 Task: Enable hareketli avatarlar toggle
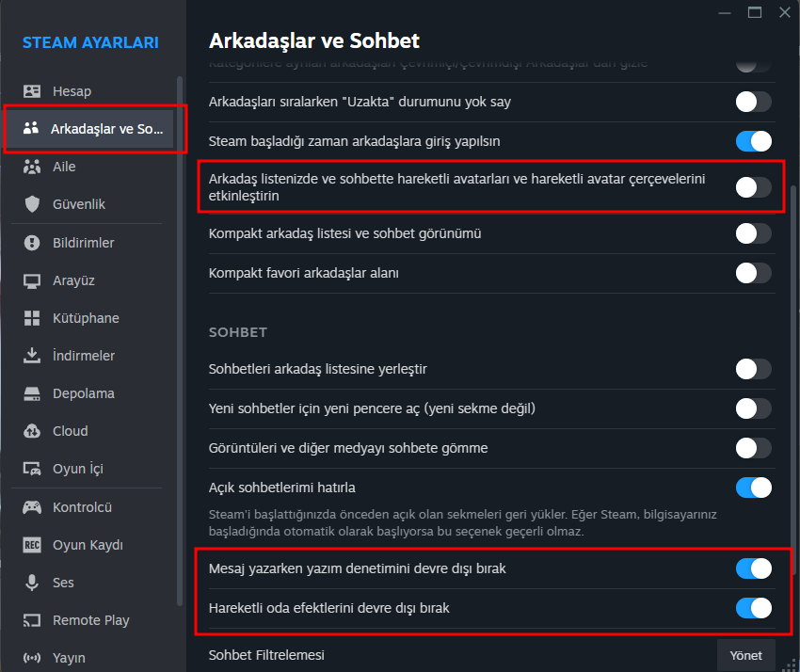coord(753,187)
